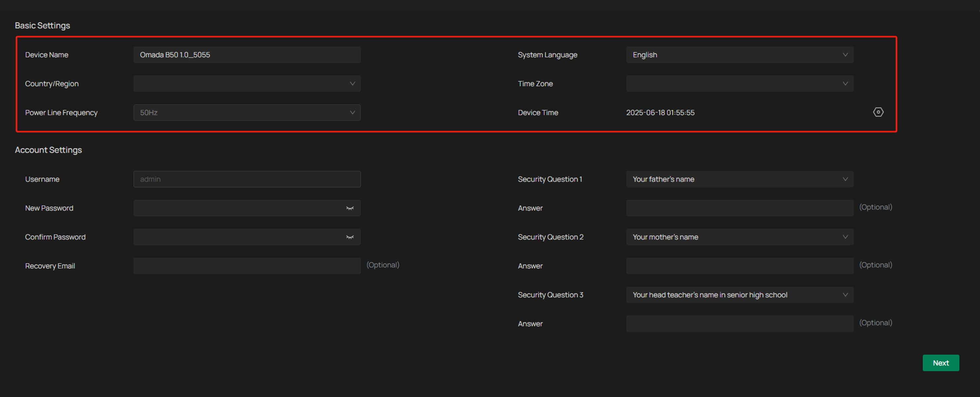Viewport: 980px width, 397px height.
Task: Click the Device Time value 2025-06-18 01:55:55
Action: (660, 113)
